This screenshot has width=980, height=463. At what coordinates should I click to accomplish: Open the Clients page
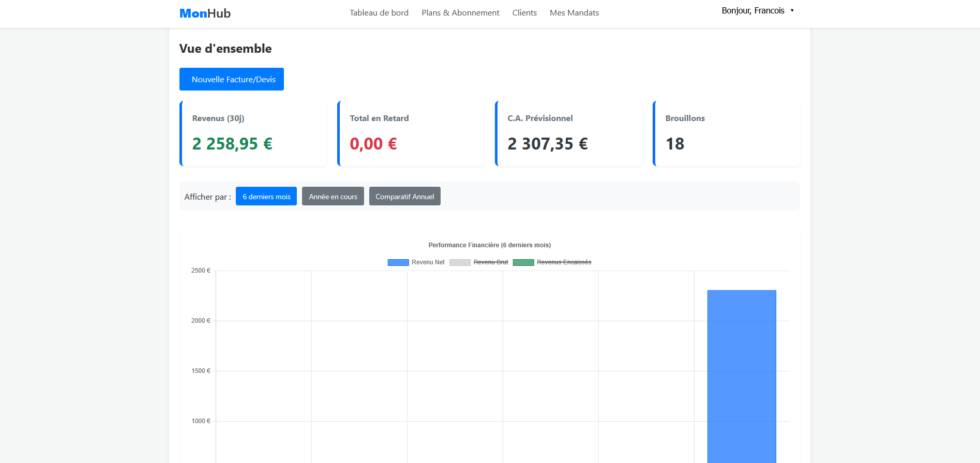click(x=524, y=13)
